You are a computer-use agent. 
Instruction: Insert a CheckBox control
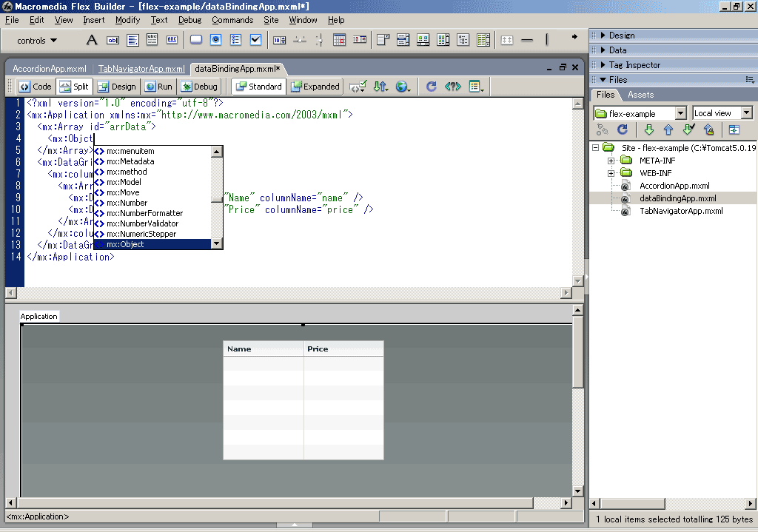pyautogui.click(x=255, y=40)
